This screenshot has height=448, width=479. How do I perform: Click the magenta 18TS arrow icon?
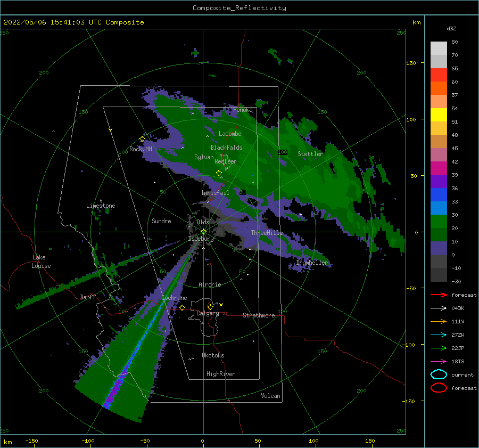pos(439,362)
